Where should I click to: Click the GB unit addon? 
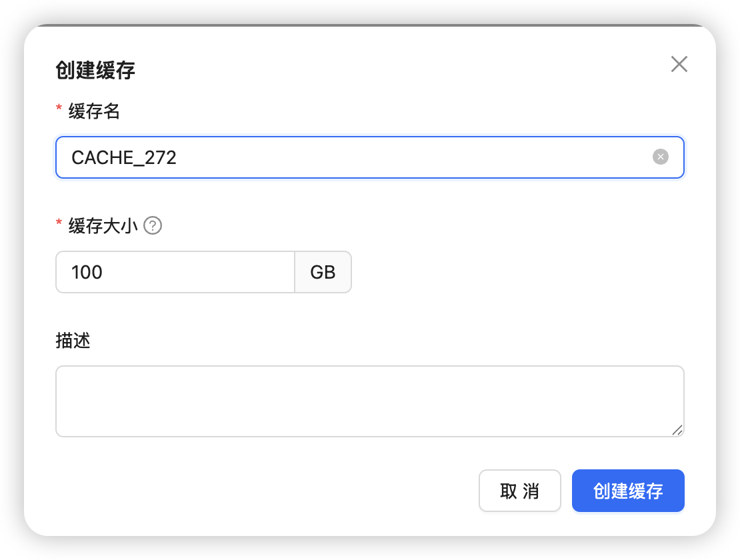323,272
